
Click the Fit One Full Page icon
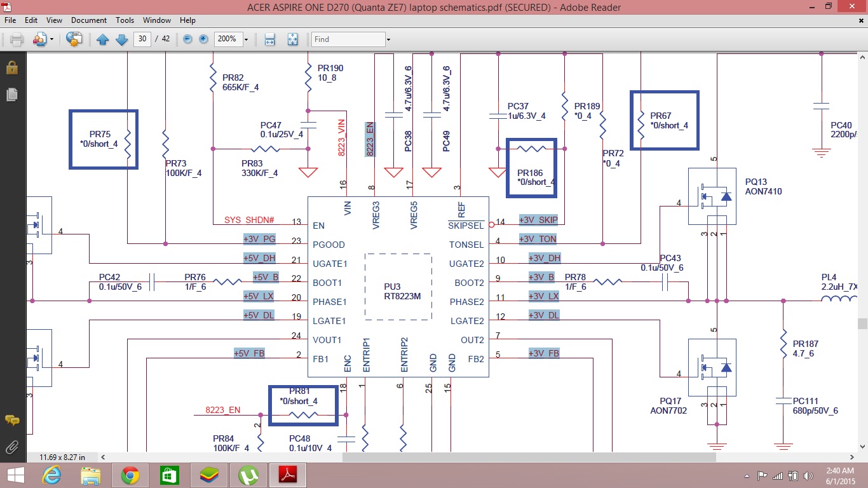[292, 39]
